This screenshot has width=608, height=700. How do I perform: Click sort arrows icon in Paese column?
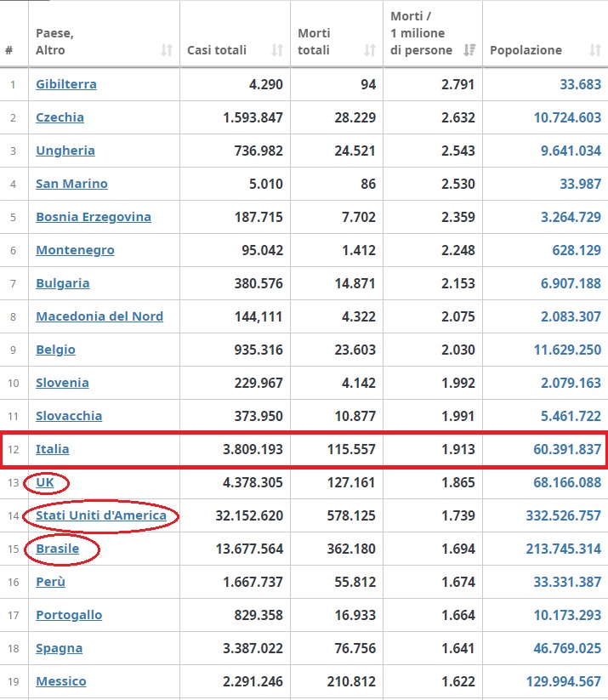[167, 51]
